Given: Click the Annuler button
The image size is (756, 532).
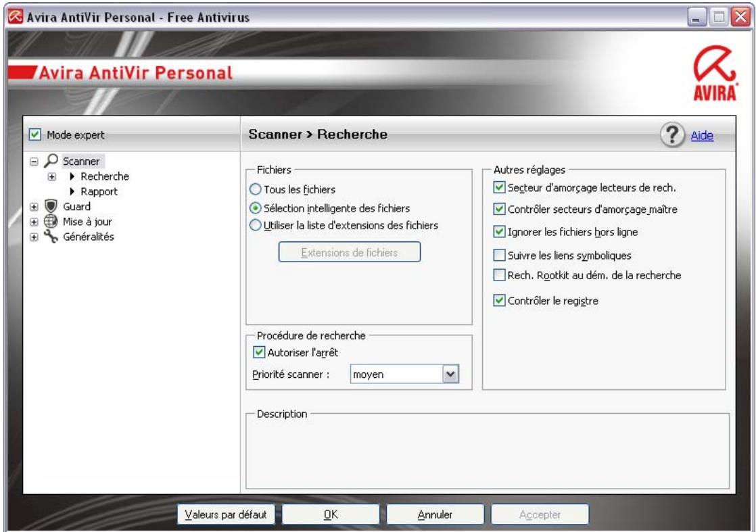Looking at the screenshot, I should point(435,514).
